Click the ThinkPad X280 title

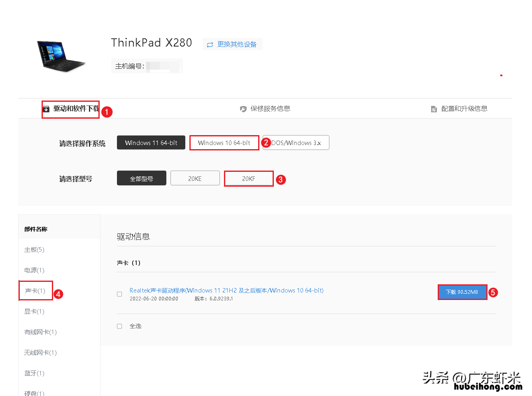pyautogui.click(x=152, y=43)
